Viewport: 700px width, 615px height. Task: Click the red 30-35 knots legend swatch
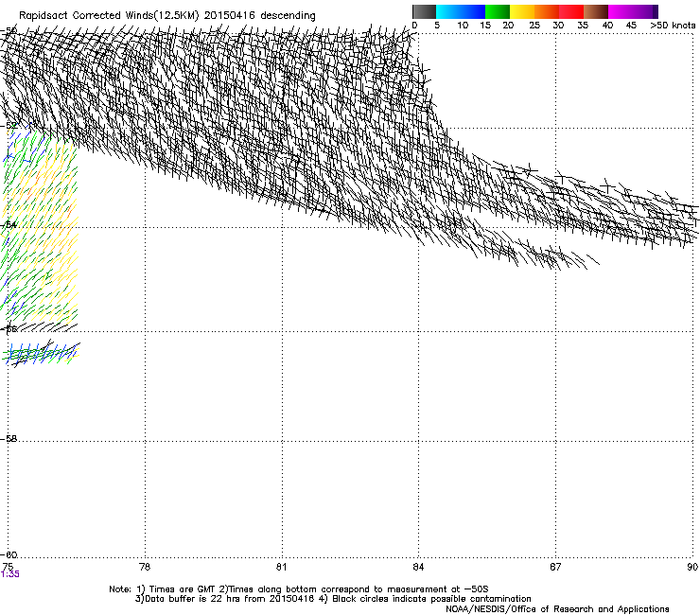(571, 11)
